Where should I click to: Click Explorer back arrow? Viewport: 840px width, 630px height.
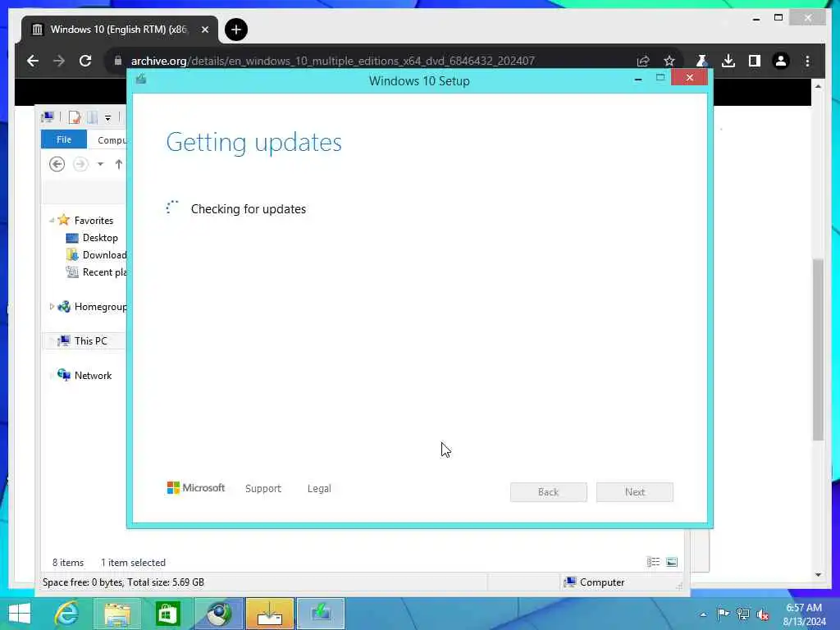click(x=57, y=164)
